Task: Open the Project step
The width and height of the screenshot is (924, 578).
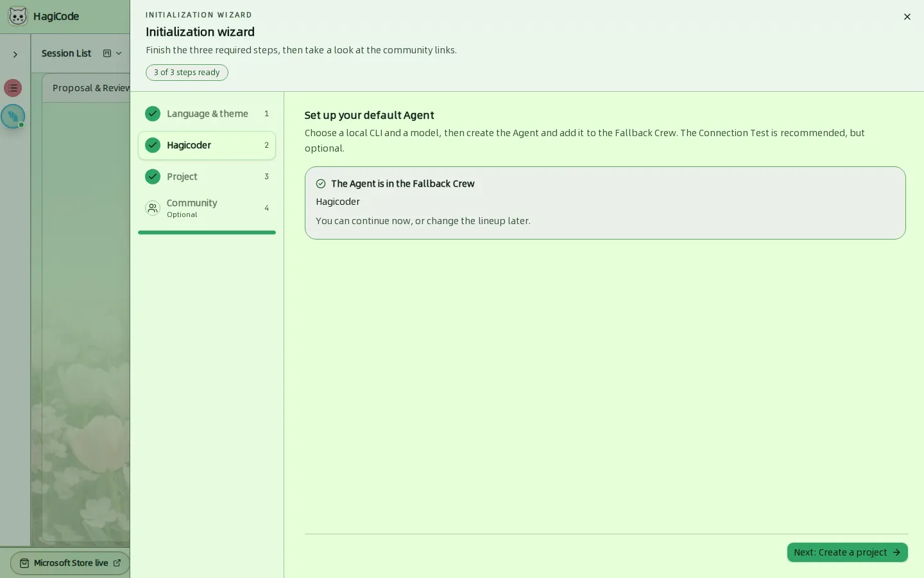Action: tap(207, 177)
